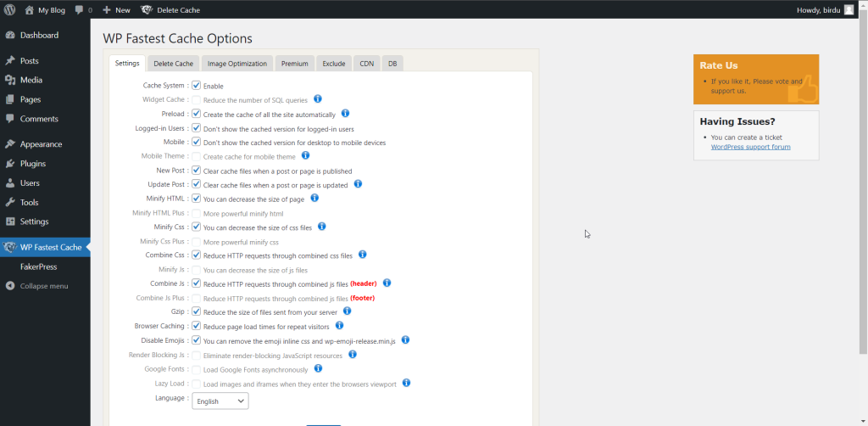
Task: Click Delete Cache cheetah icon in admin bar
Action: [x=146, y=10]
